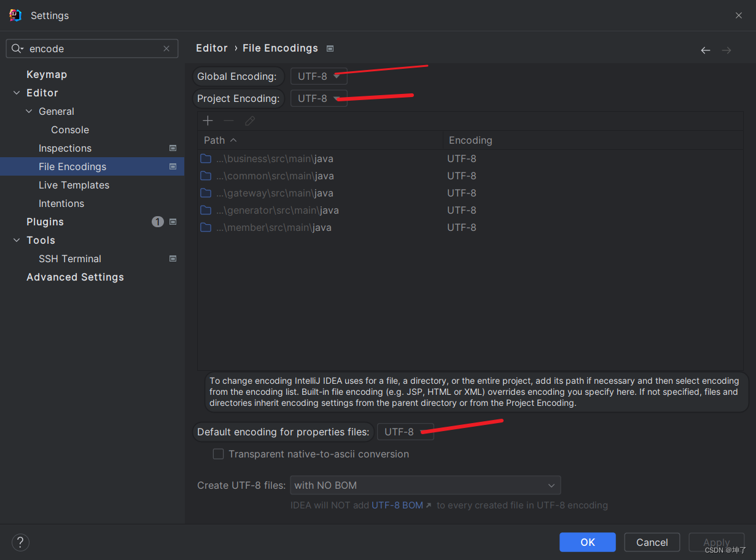
Task: Click the Plugins notification badge
Action: 158,221
